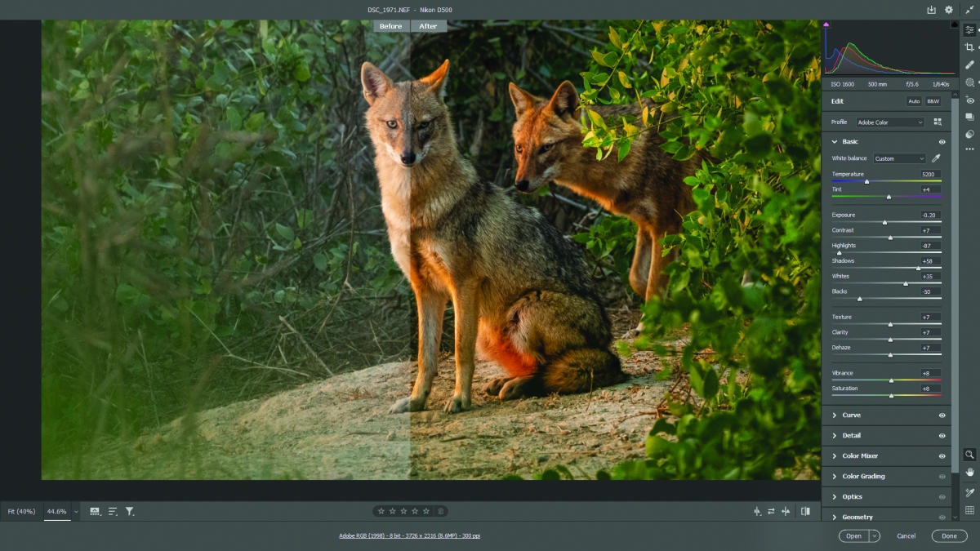
Task: Click the Vibrance slider handle
Action: tap(891, 380)
